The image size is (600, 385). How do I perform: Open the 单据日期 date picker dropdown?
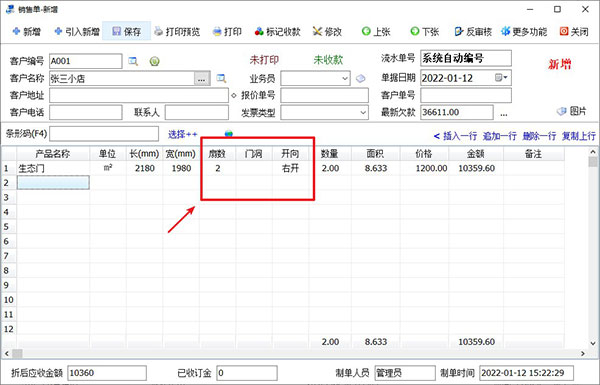(502, 78)
